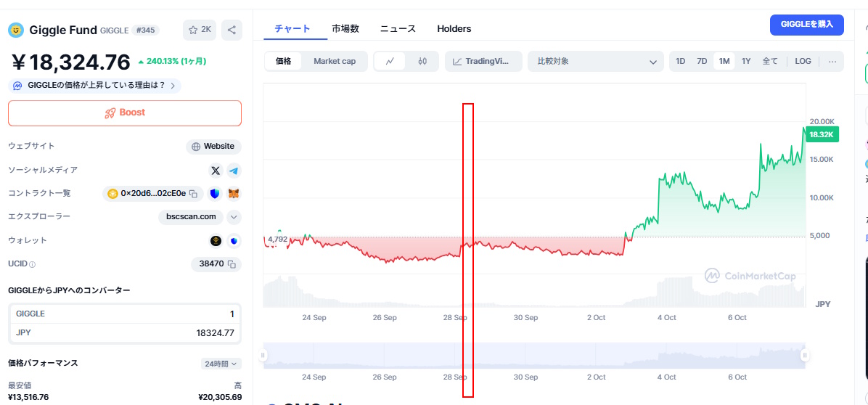Share Giggle Fund via share icon
868x405 pixels.
tap(232, 30)
